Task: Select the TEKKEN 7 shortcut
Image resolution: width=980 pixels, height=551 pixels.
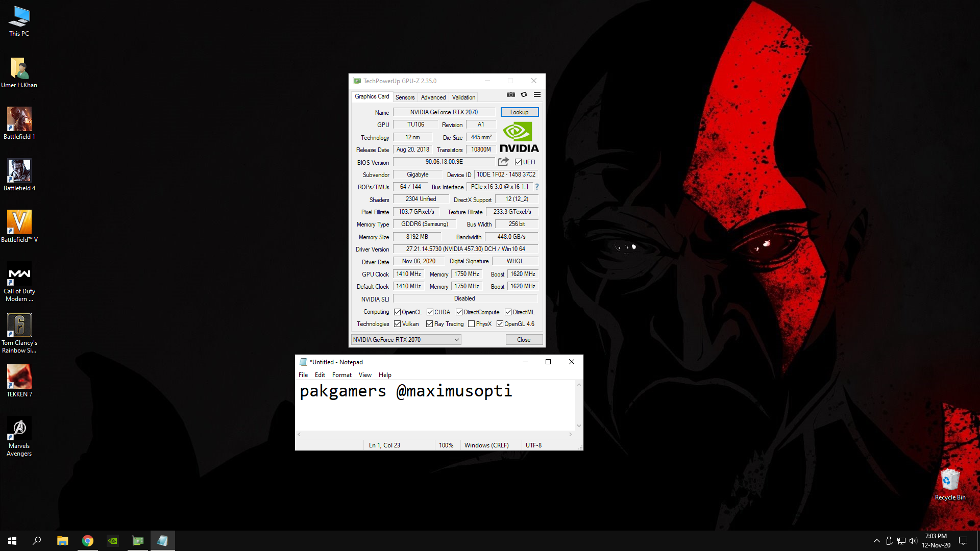Action: [19, 381]
